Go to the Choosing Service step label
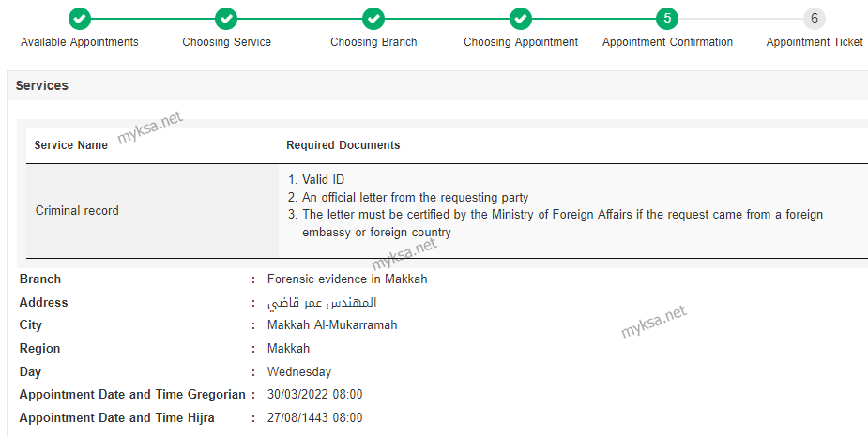Image resolution: width=868 pixels, height=437 pixels. coord(226,42)
